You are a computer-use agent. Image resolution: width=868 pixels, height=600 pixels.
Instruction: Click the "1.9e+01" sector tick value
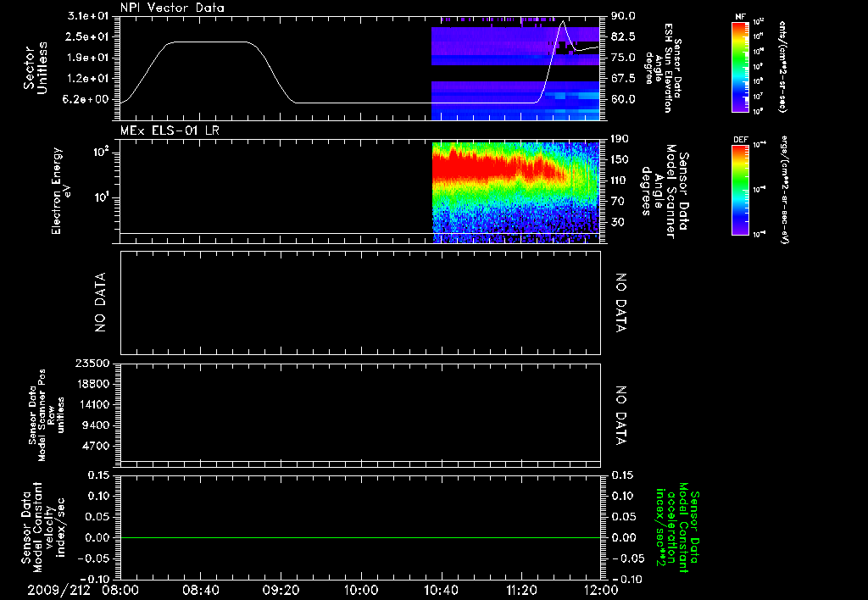(88, 58)
